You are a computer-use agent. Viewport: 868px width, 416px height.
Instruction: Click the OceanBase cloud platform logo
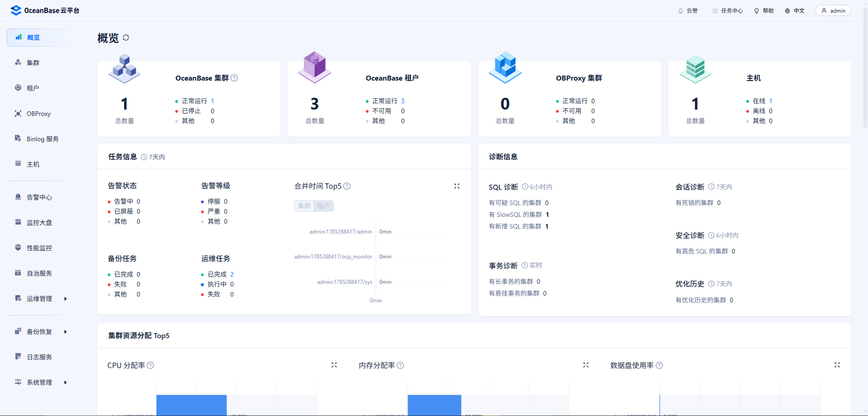(45, 10)
